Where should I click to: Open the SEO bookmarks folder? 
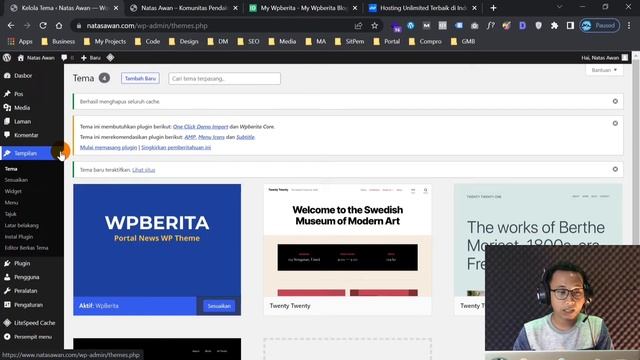[x=249, y=41]
